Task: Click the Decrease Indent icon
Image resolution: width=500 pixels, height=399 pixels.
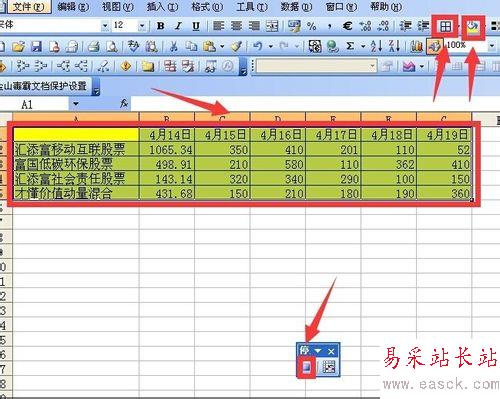Action: click(x=405, y=26)
